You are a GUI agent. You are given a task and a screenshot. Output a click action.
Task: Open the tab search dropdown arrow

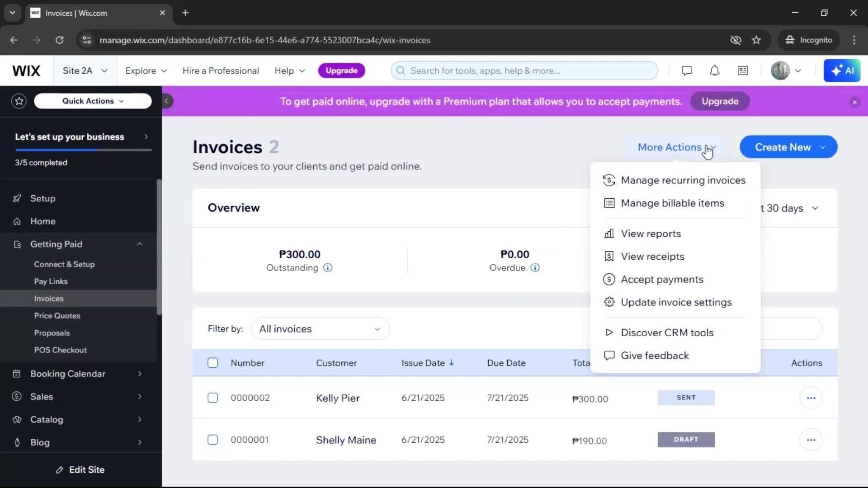tap(12, 13)
